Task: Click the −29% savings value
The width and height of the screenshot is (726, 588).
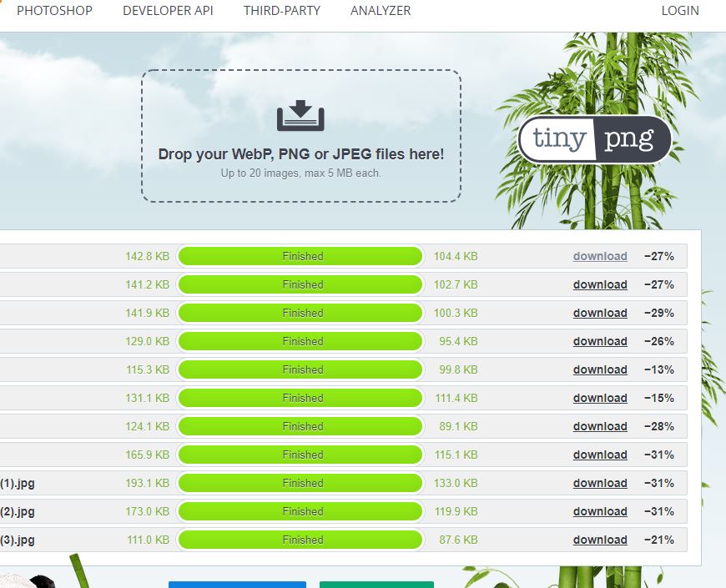Action: 659,314
